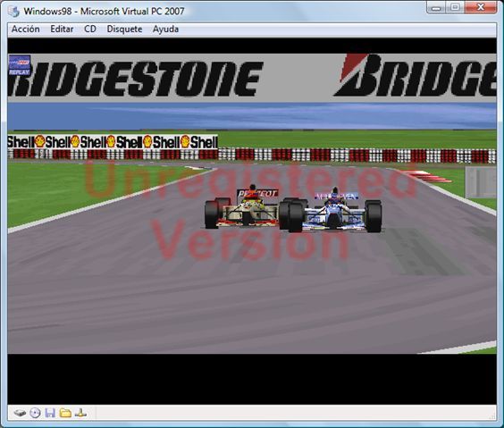Open the Acción menu

coord(26,29)
